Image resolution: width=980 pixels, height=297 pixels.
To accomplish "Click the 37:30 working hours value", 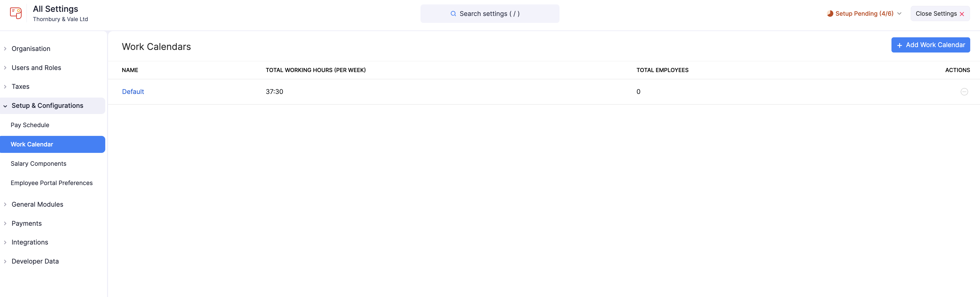I will tap(274, 92).
